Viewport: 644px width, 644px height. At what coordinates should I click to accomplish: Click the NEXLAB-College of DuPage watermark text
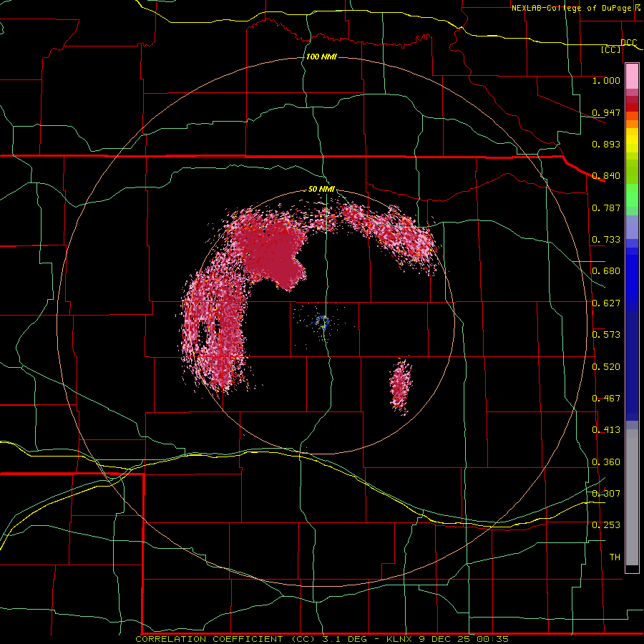coord(575,8)
